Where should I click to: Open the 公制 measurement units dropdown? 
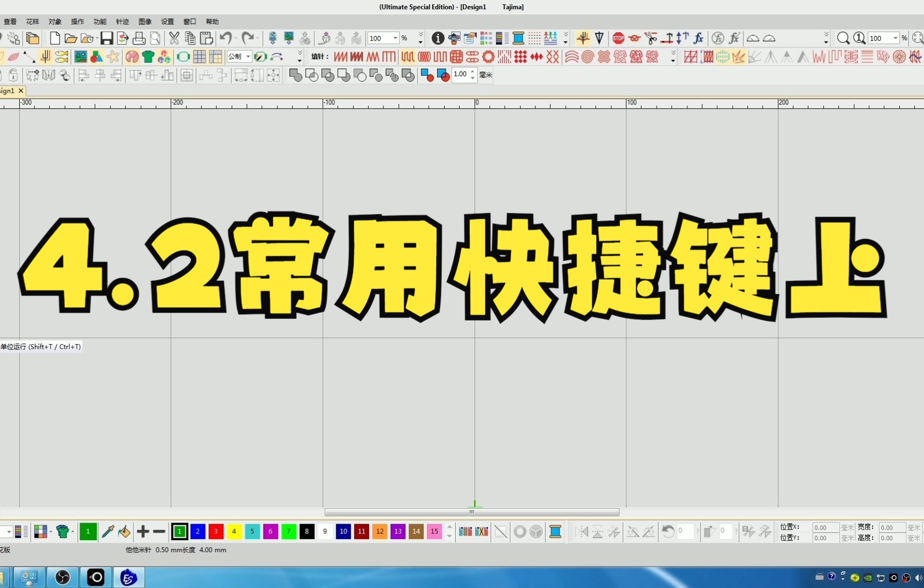pos(249,56)
